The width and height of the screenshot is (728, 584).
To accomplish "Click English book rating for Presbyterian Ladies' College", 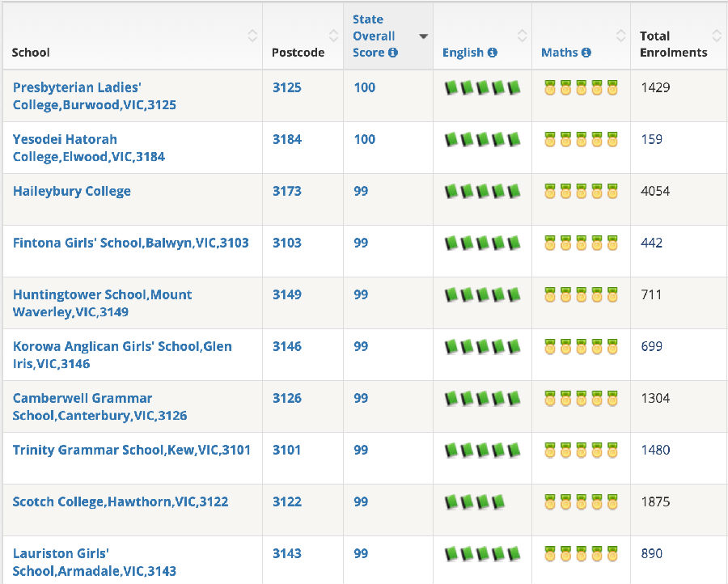I will pos(482,87).
